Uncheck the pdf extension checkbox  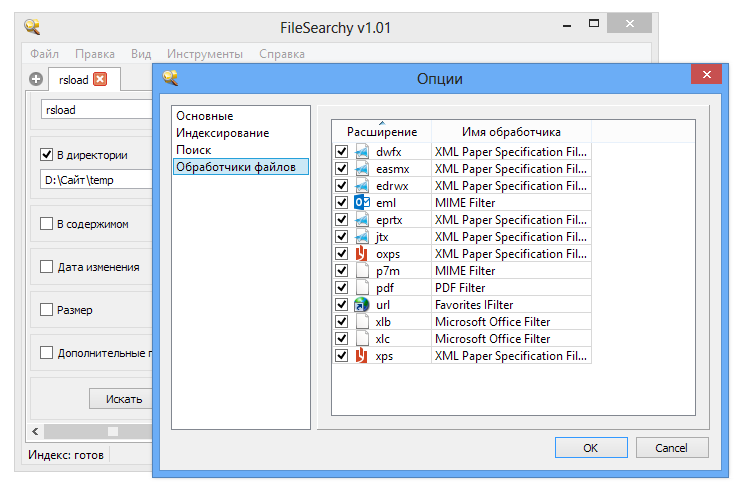click(341, 288)
